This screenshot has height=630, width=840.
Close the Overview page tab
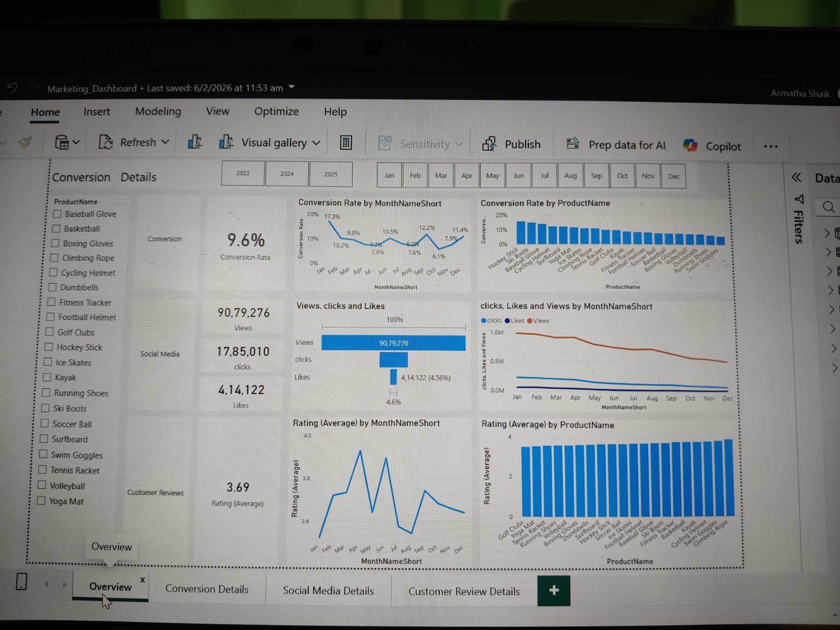(142, 580)
